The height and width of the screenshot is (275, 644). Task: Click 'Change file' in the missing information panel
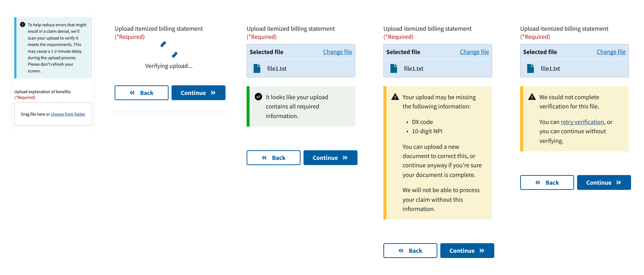[474, 52]
